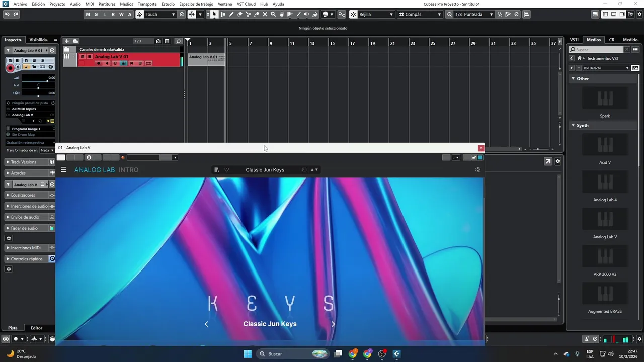
Task: Select the Range Selection tool
Action: click(223, 14)
